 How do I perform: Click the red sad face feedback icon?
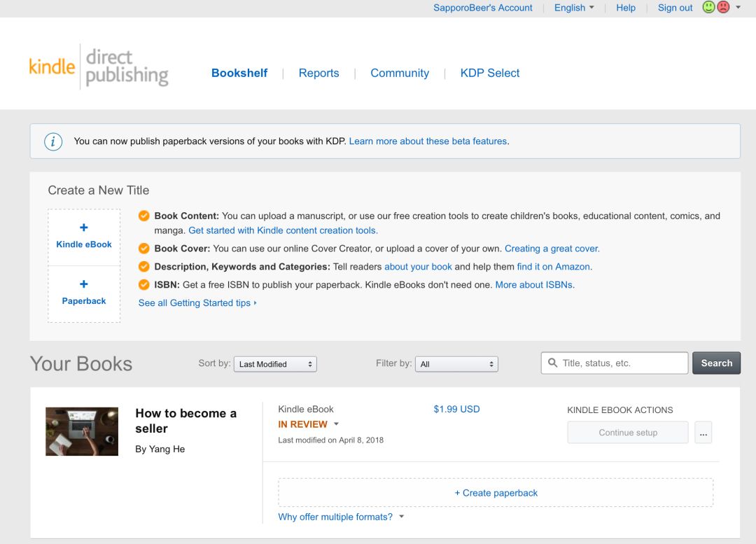coord(723,8)
